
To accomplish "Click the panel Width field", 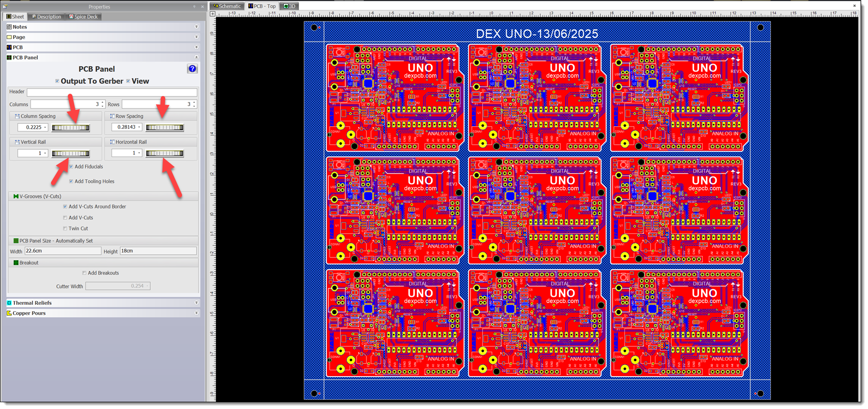I will click(63, 251).
